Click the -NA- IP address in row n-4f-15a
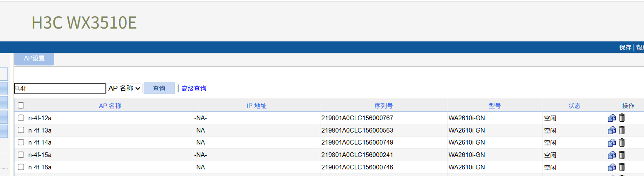 (x=200, y=155)
